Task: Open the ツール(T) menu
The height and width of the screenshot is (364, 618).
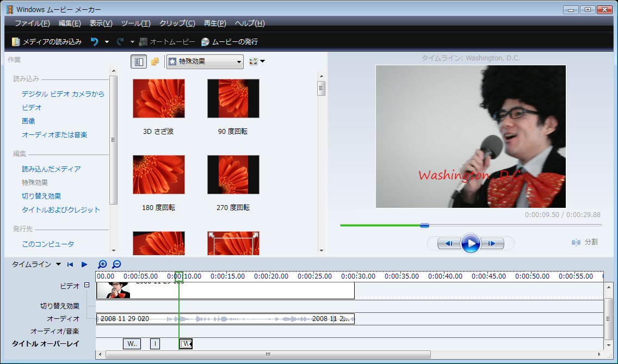Action: coord(135,23)
